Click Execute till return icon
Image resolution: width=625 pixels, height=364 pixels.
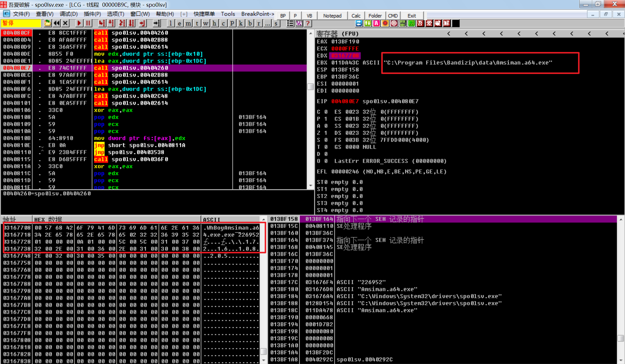[x=142, y=23]
